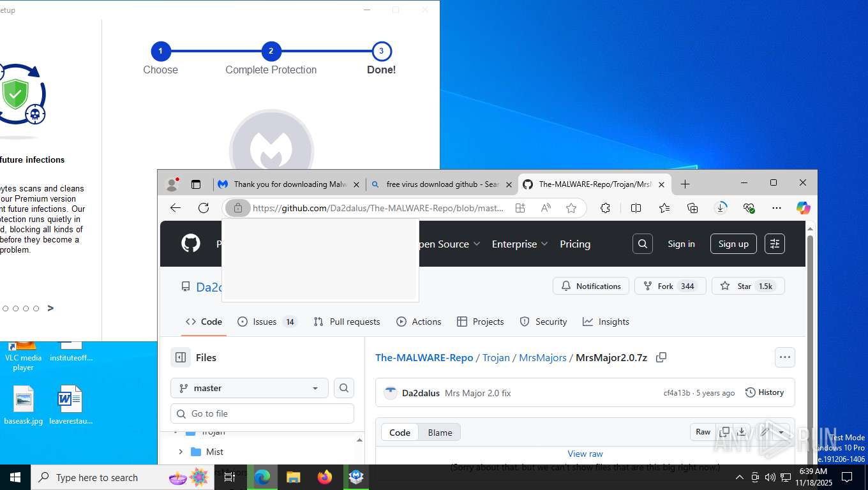Copy file path icon next to MrsMajor2.0.7z
Image resolution: width=868 pixels, height=490 pixels.
[x=661, y=357]
